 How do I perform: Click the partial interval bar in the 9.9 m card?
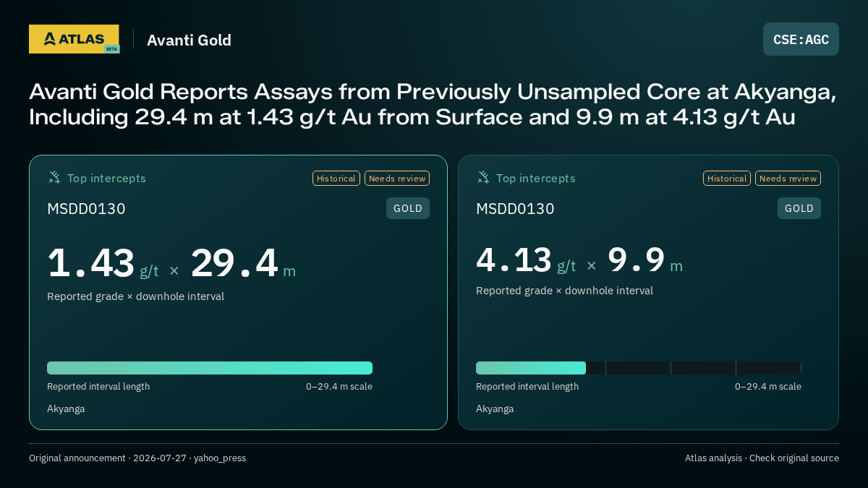(x=531, y=368)
